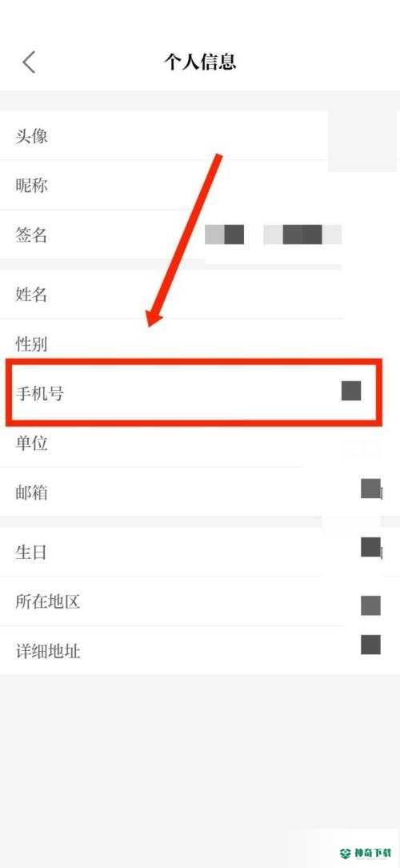
Task: Click the gray block in 手机号 row
Action: (351, 391)
